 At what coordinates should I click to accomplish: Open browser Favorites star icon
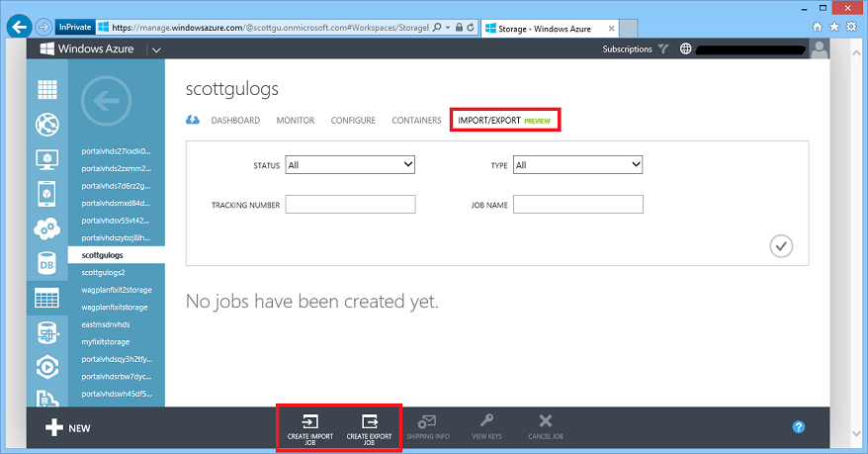pos(834,27)
